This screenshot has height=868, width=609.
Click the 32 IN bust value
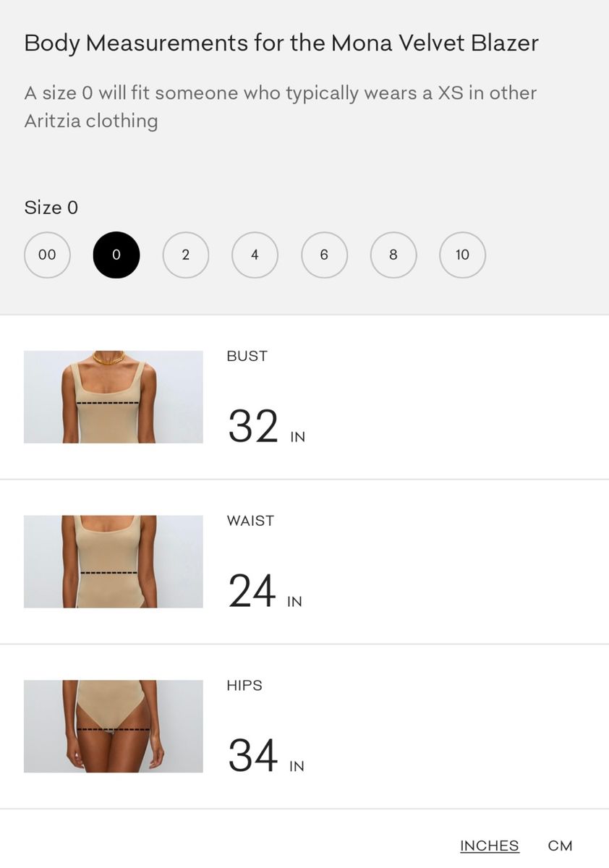tap(266, 427)
